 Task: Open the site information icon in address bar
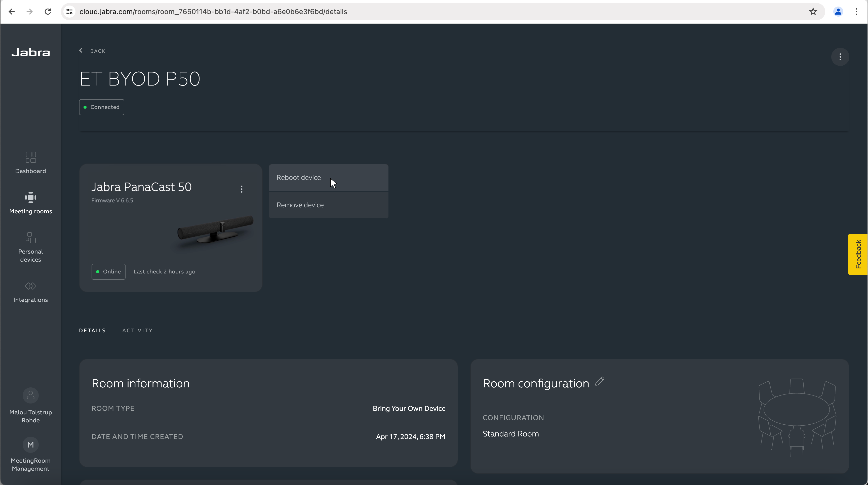pyautogui.click(x=69, y=12)
